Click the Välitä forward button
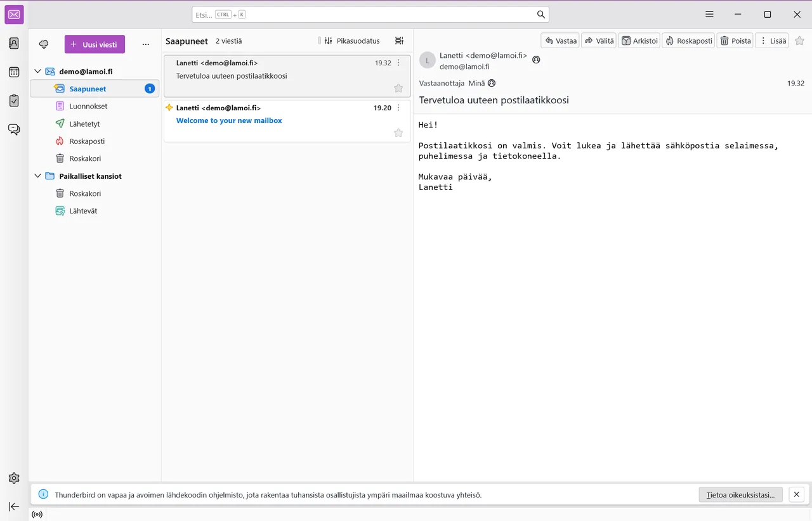The height and width of the screenshot is (521, 812). click(599, 41)
